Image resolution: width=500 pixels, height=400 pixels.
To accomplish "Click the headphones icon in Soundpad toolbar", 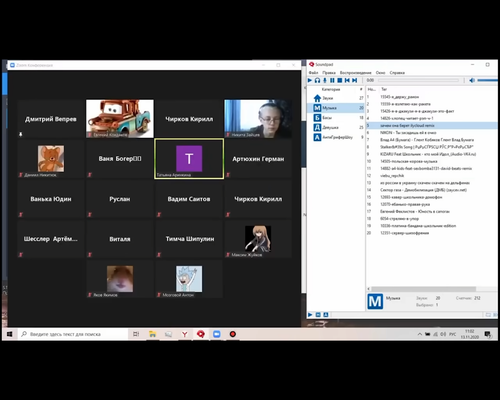I will pyautogui.click(x=317, y=80).
